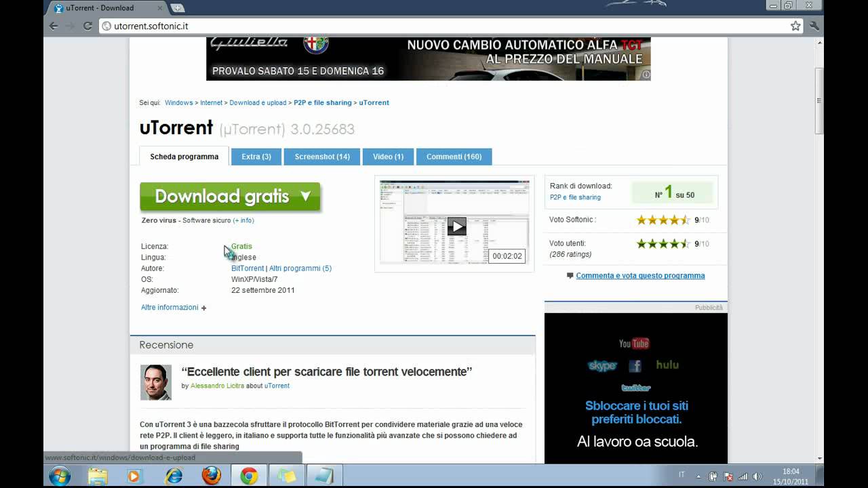
Task: Click the Alfa Romeo Giulietta banner ad
Action: point(429,59)
